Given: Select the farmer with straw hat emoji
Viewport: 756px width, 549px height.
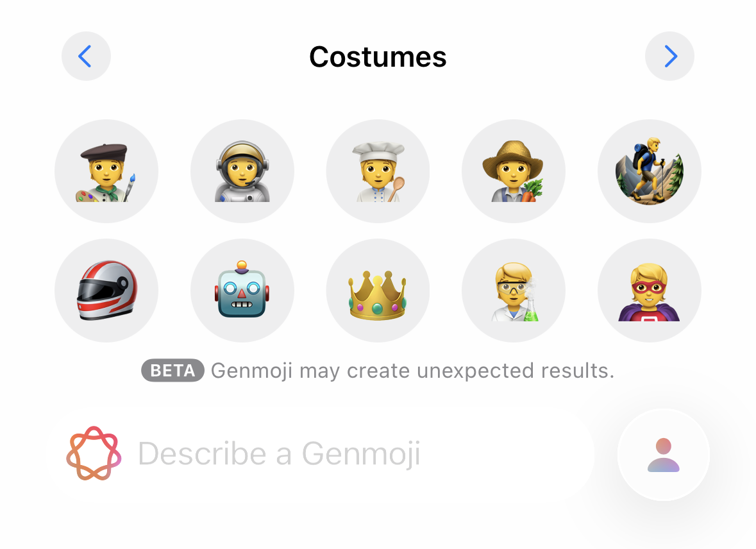Looking at the screenshot, I should click(x=514, y=171).
